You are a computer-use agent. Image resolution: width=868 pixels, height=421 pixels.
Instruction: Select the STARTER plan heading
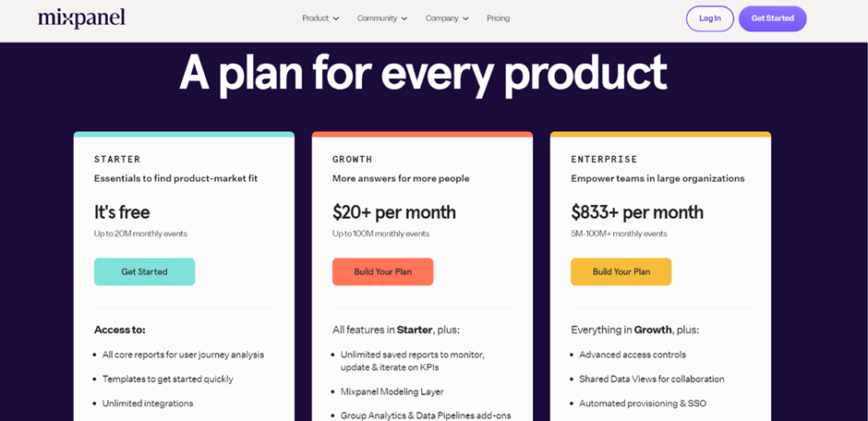[117, 160]
